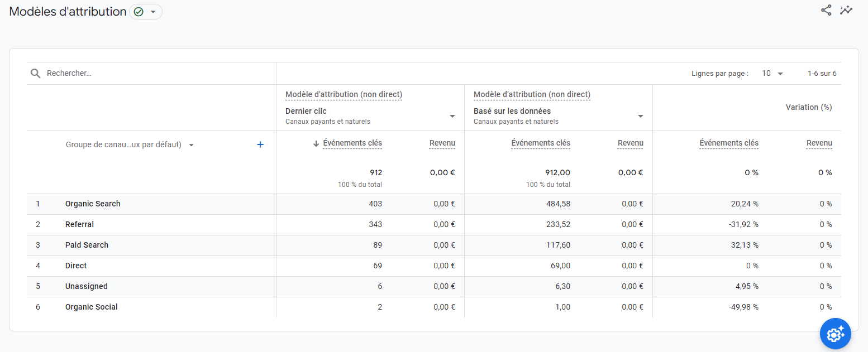Click the Variation (%) header
This screenshot has height=352, width=868.
(x=809, y=107)
